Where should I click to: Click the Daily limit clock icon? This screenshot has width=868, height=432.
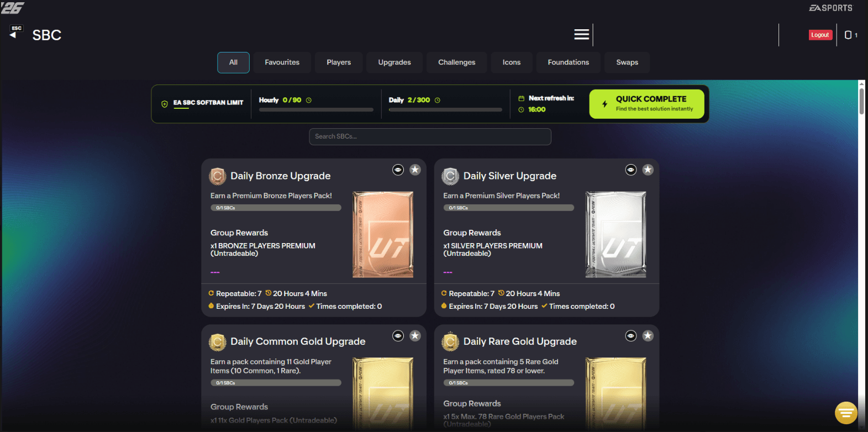click(x=438, y=100)
